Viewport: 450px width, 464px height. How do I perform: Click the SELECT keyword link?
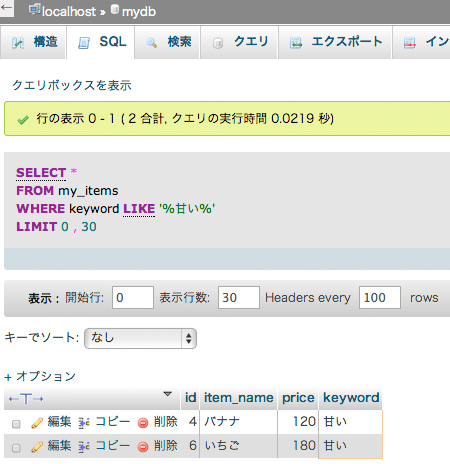coord(41,173)
